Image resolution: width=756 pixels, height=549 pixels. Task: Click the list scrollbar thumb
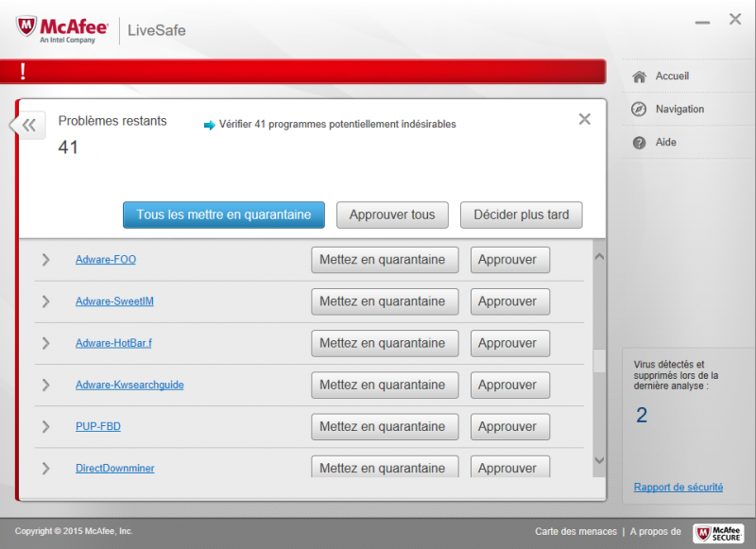point(599,361)
